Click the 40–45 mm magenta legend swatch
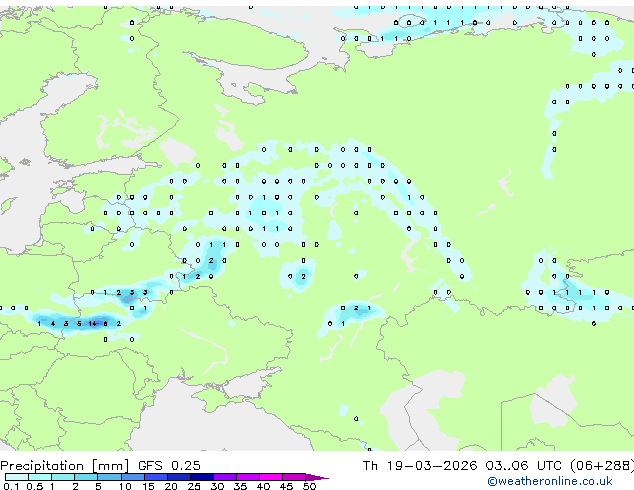 coord(271,477)
